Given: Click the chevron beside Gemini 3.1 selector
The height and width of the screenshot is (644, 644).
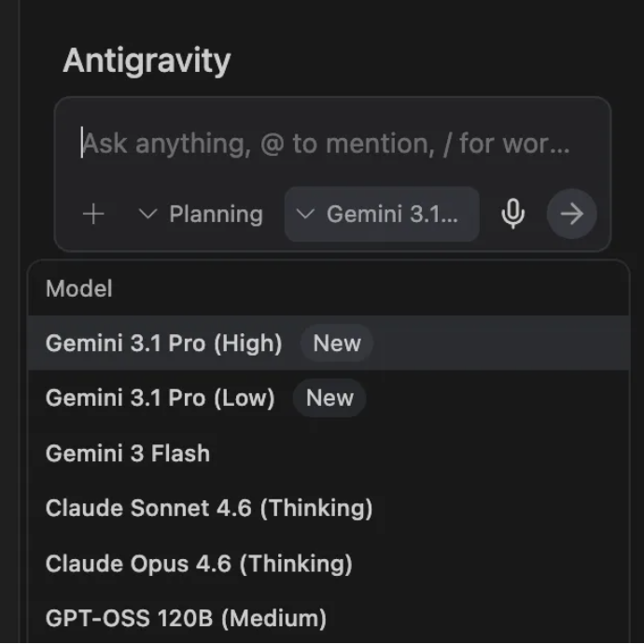Looking at the screenshot, I should point(304,215).
